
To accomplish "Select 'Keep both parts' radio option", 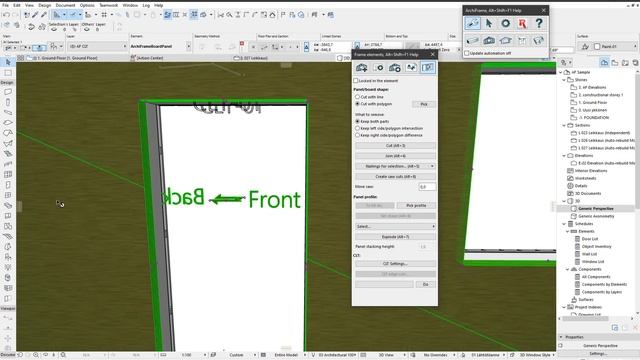I will (358, 121).
